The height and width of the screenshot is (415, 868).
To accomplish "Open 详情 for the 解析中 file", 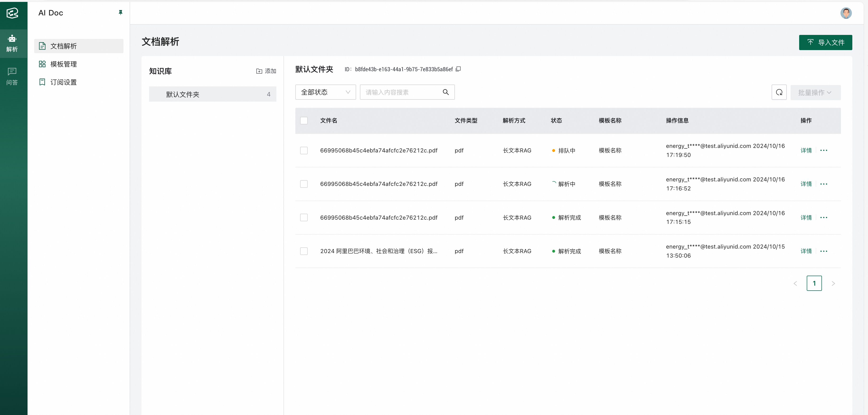I will [x=806, y=184].
